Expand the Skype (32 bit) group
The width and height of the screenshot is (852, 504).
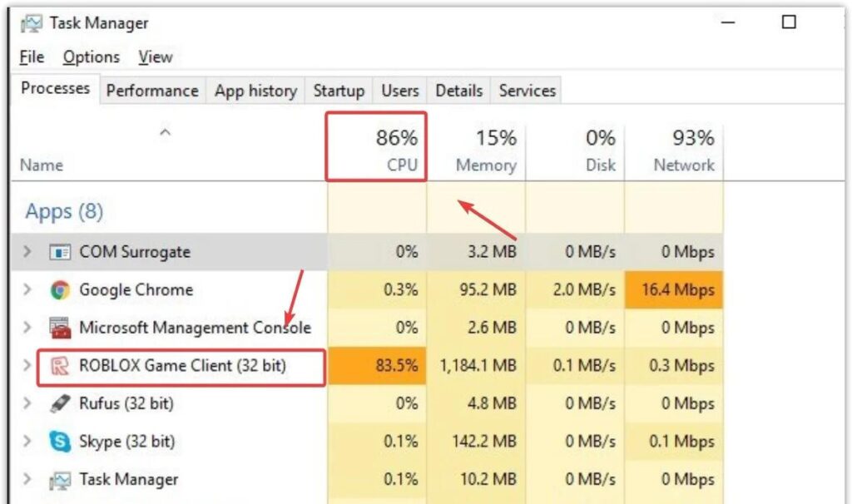click(27, 442)
